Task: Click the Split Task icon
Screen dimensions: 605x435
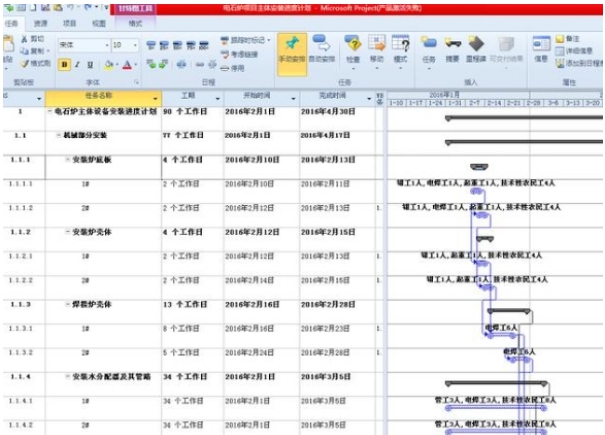Action: [x=181, y=64]
